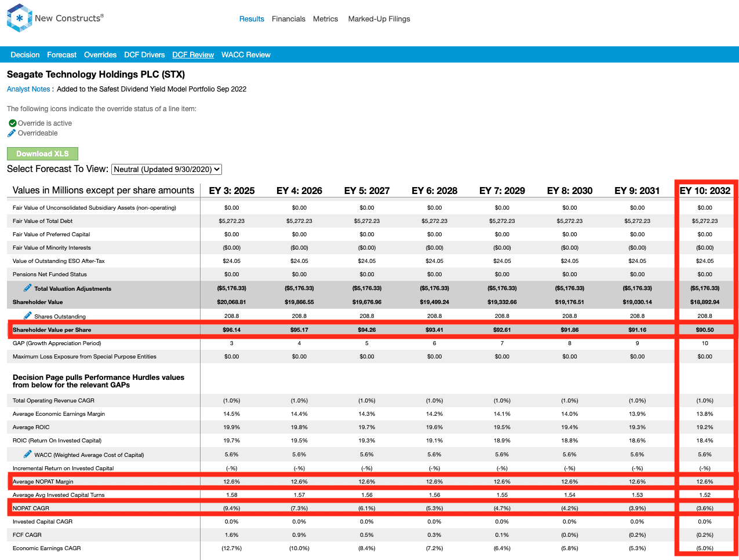
Task: Switch to the Forecast tab
Action: (61, 55)
